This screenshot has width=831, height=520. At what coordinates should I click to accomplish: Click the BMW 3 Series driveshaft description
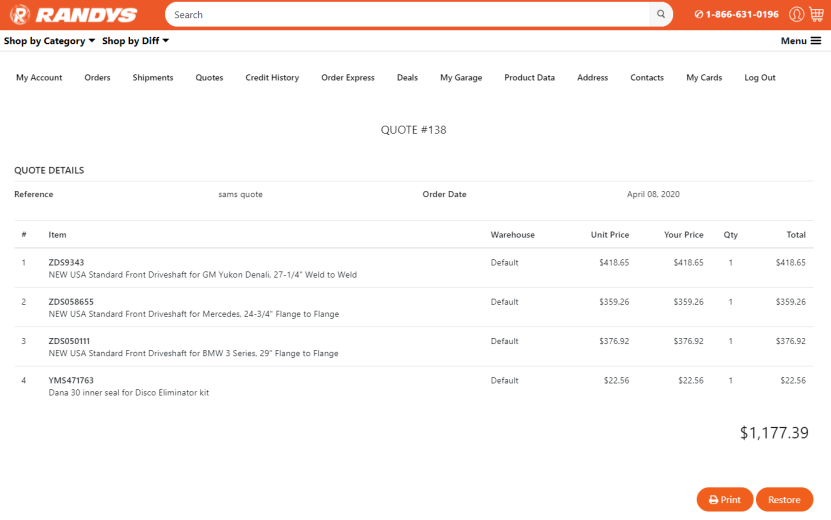pos(193,353)
